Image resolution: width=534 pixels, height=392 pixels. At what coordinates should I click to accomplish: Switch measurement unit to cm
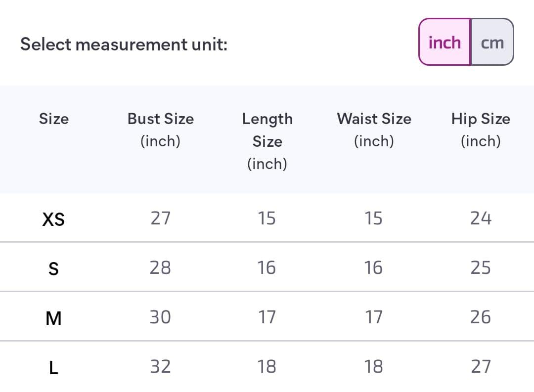(492, 42)
